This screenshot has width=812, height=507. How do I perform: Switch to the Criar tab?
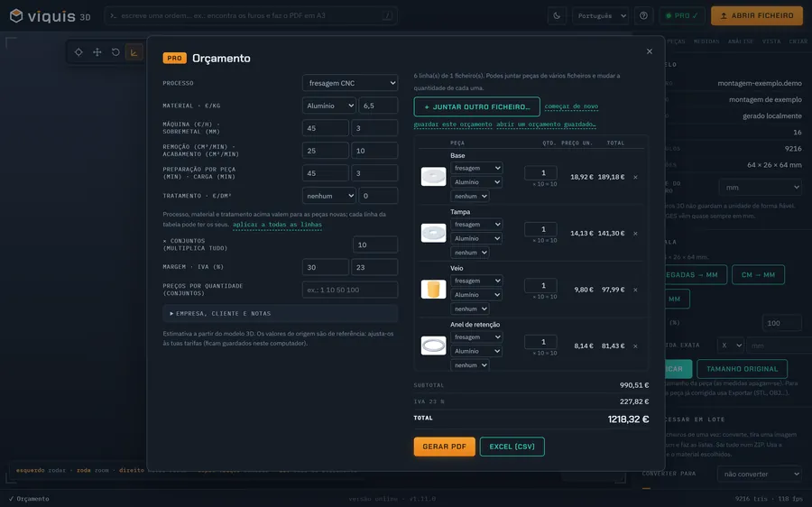(x=798, y=41)
